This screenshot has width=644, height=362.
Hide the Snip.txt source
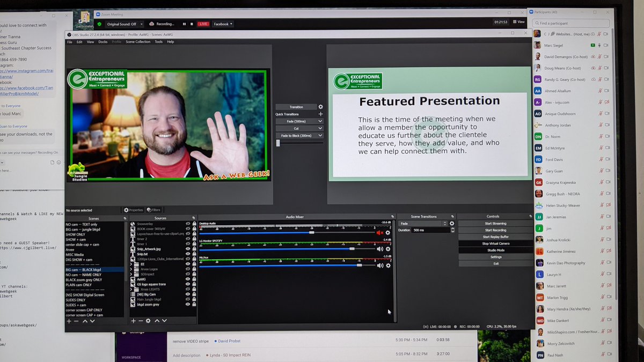click(188, 254)
